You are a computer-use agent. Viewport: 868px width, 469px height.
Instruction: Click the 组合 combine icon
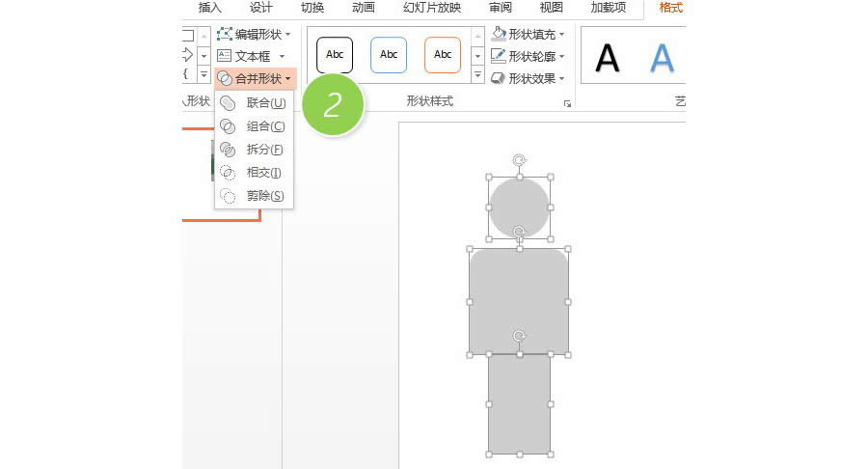click(228, 126)
